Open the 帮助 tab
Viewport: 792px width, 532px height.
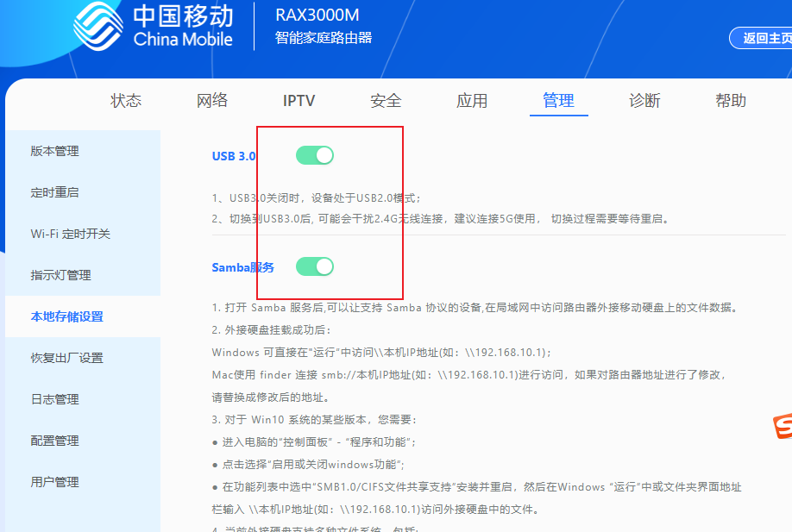click(731, 100)
